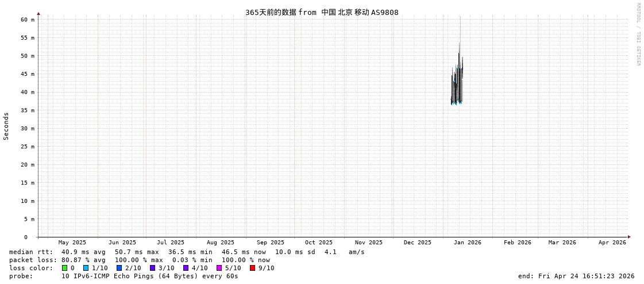The height and width of the screenshot is (284, 644).
Task: Select the purple 4/10 loss swatch
Action: pos(186,268)
